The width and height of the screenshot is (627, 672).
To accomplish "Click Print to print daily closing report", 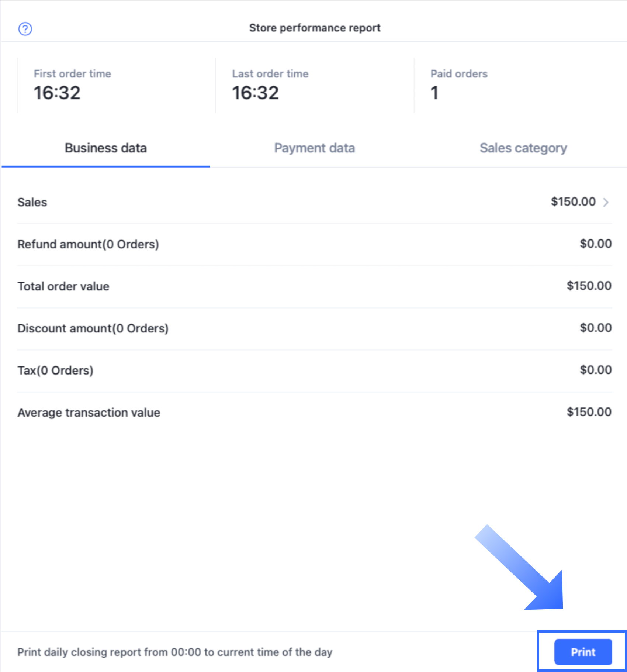I will (583, 652).
